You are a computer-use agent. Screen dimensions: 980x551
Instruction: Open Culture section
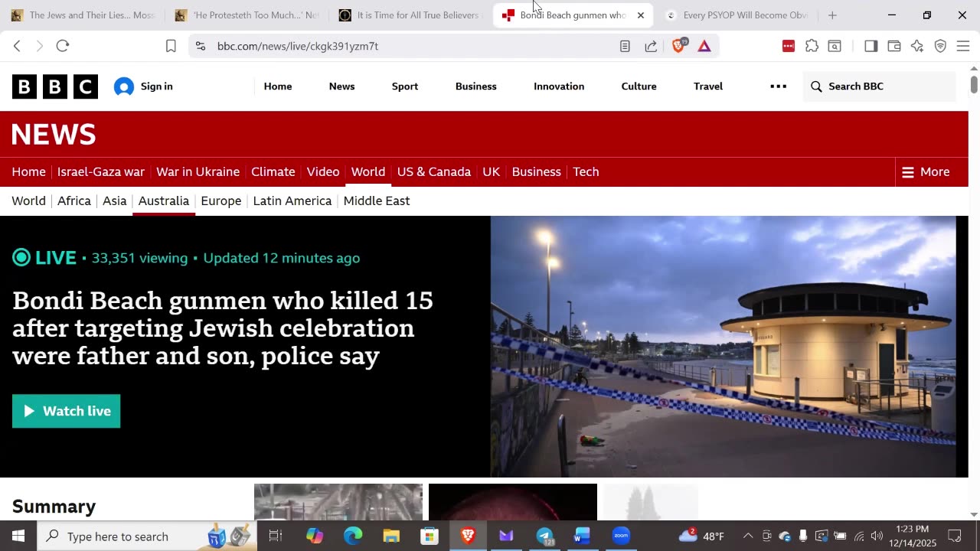pyautogui.click(x=639, y=86)
